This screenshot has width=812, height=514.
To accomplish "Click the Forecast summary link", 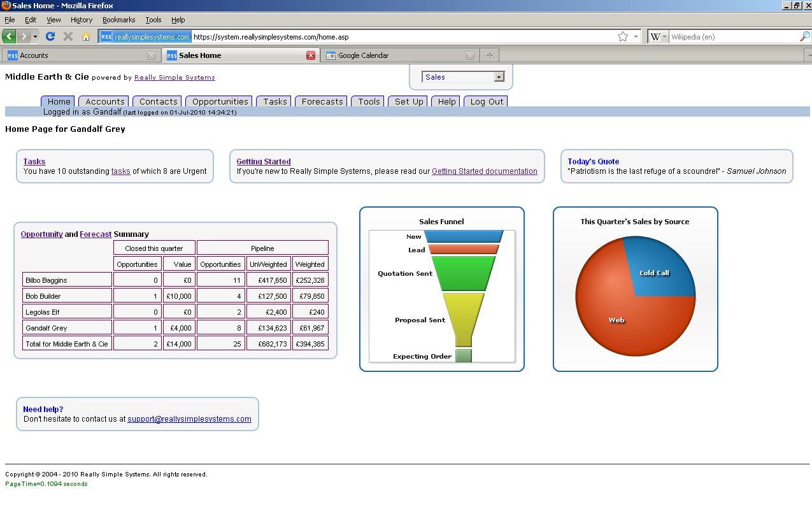I will click(96, 234).
